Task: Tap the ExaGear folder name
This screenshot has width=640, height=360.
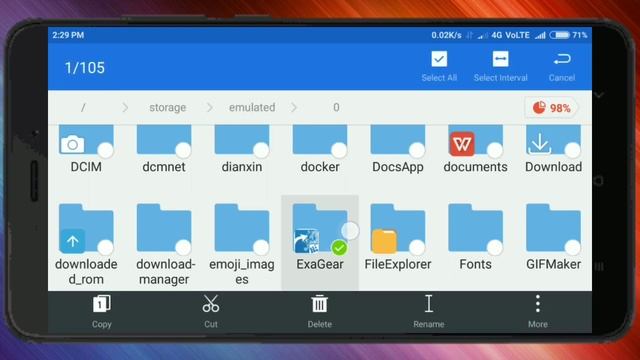Action: click(320, 264)
